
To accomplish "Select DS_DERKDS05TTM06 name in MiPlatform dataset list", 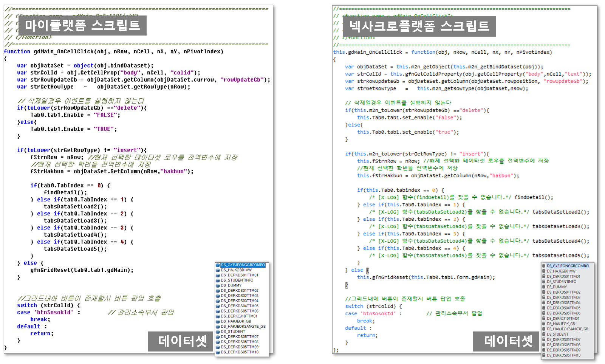I will [240, 311].
